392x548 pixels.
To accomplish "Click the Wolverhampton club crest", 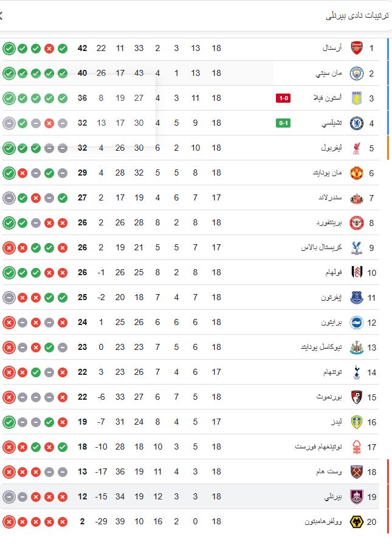I will (357, 521).
